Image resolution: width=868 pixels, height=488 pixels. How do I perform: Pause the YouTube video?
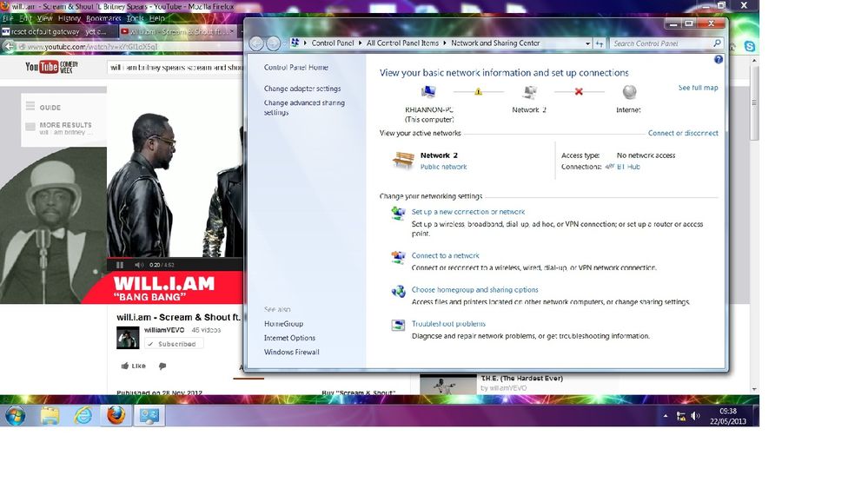tap(120, 265)
